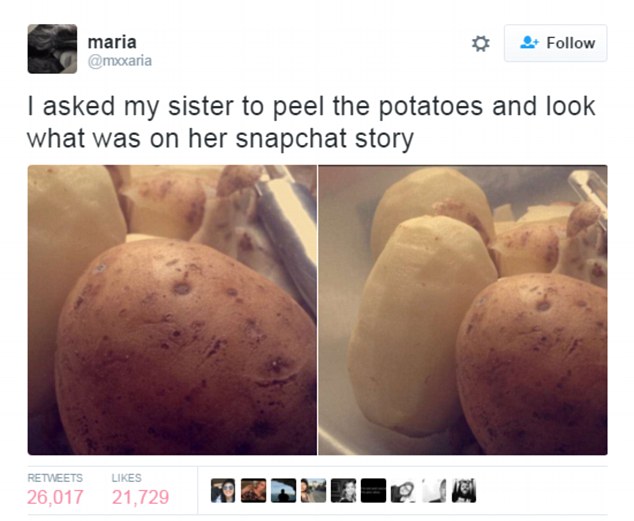Open the @mxxaria handle link
Viewport: 634px width, 521px height.
coord(120,61)
